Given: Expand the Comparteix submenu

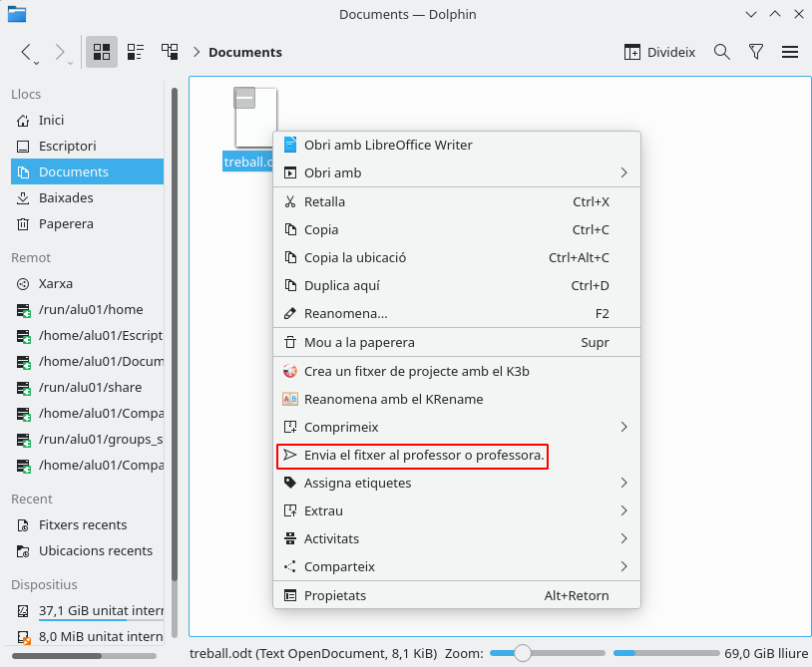Looking at the screenshot, I should pyautogui.click(x=457, y=566).
